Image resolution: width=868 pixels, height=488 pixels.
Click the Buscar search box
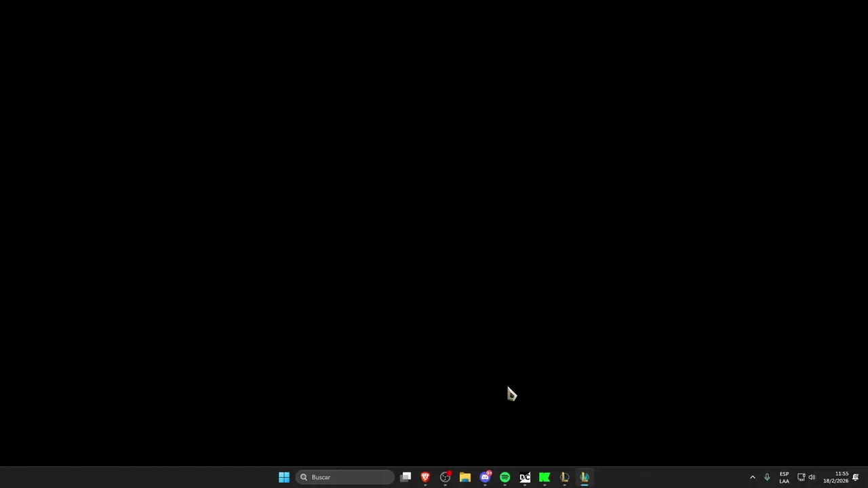pos(345,477)
